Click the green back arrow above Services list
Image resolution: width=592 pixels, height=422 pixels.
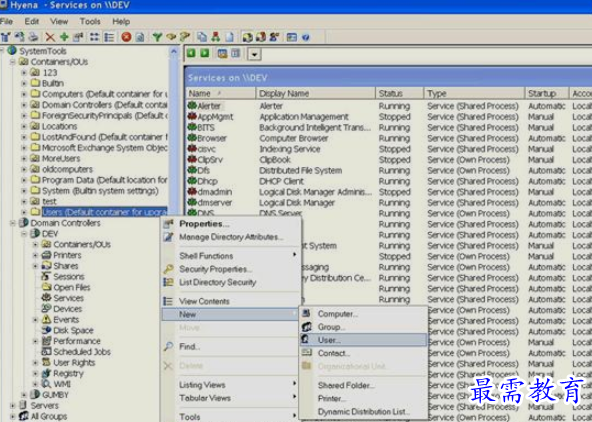[191, 53]
